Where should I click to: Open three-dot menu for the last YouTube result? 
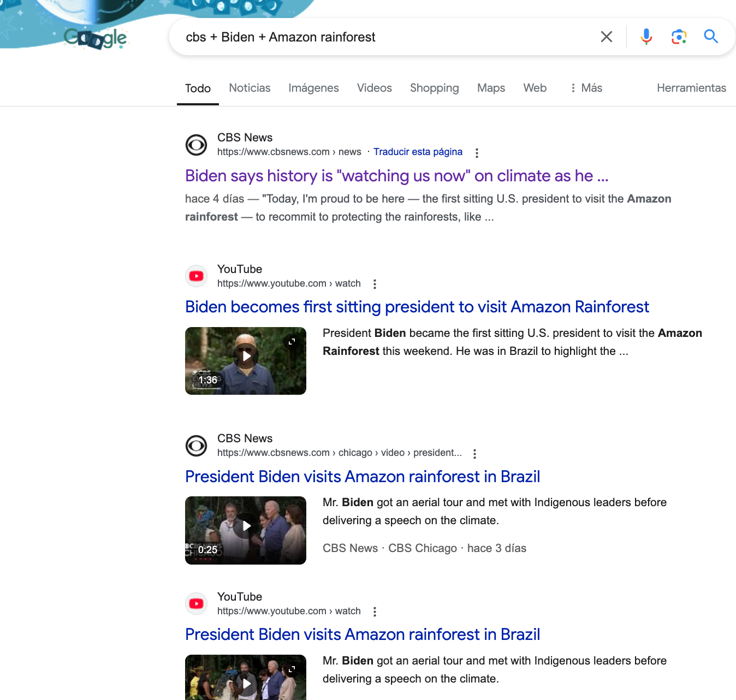[x=375, y=612]
